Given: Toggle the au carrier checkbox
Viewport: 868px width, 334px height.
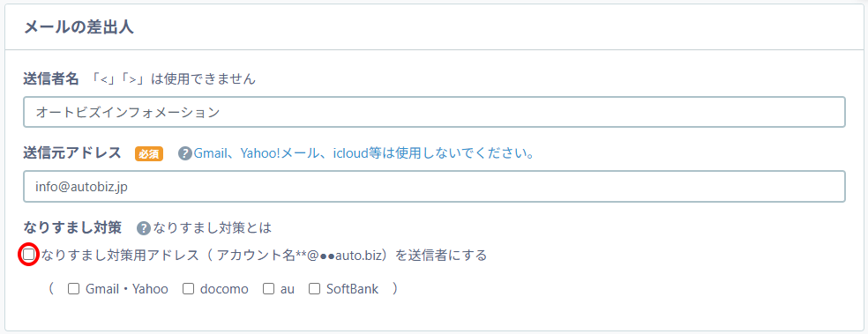Looking at the screenshot, I should tap(269, 289).
